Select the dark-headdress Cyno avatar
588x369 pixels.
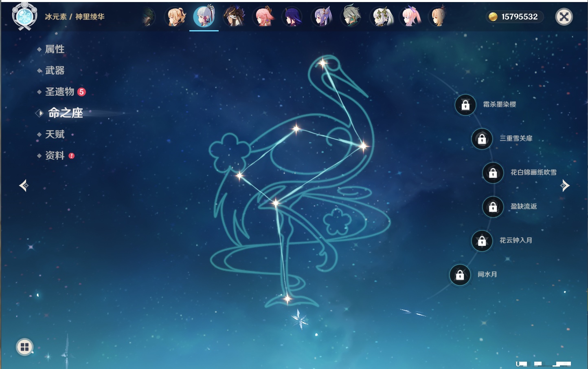tap(234, 17)
